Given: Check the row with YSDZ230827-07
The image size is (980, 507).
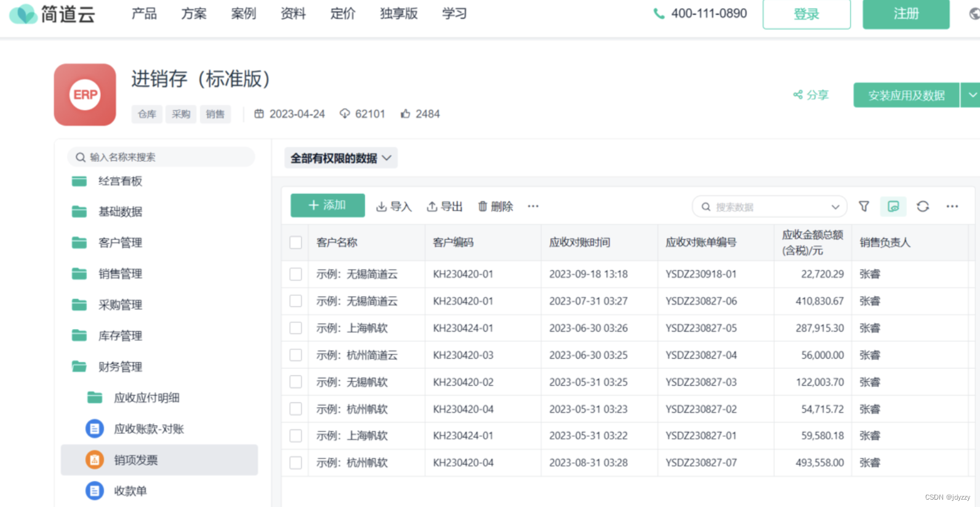Looking at the screenshot, I should (x=295, y=463).
